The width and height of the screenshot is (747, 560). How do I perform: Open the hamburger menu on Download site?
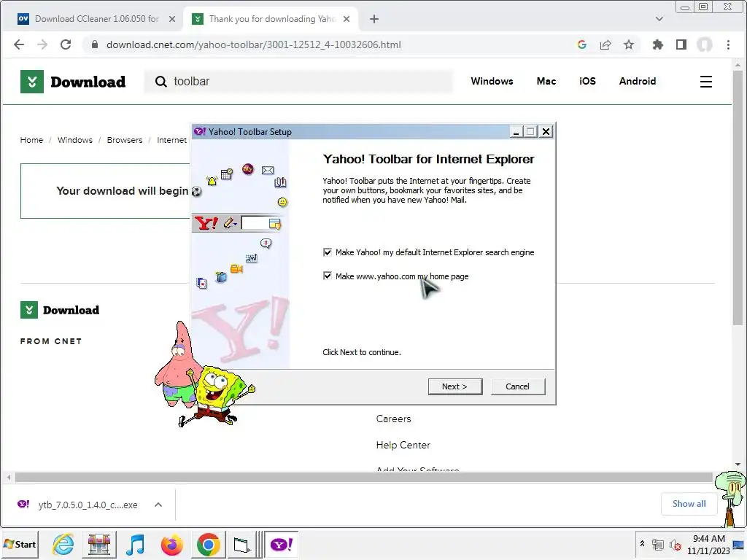coord(706,82)
